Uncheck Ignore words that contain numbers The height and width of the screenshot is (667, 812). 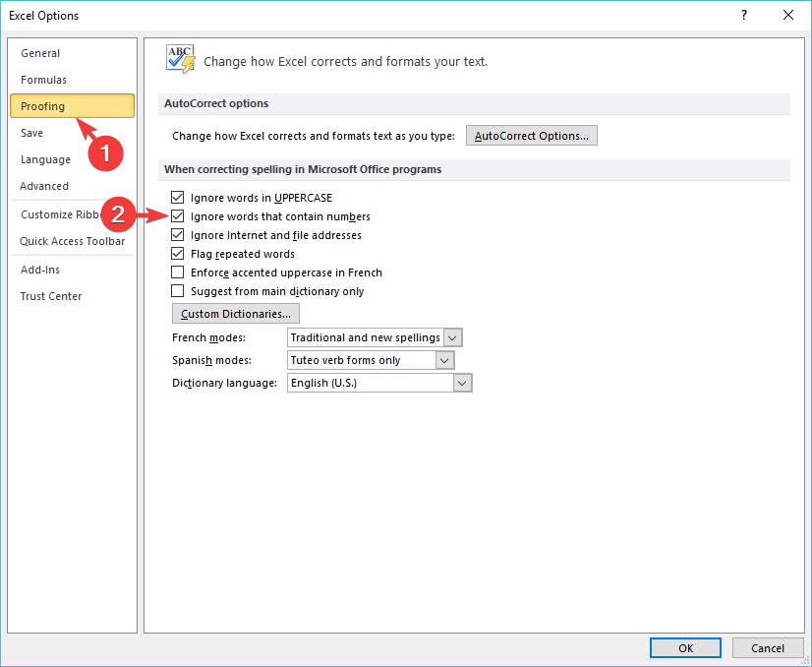click(x=178, y=216)
